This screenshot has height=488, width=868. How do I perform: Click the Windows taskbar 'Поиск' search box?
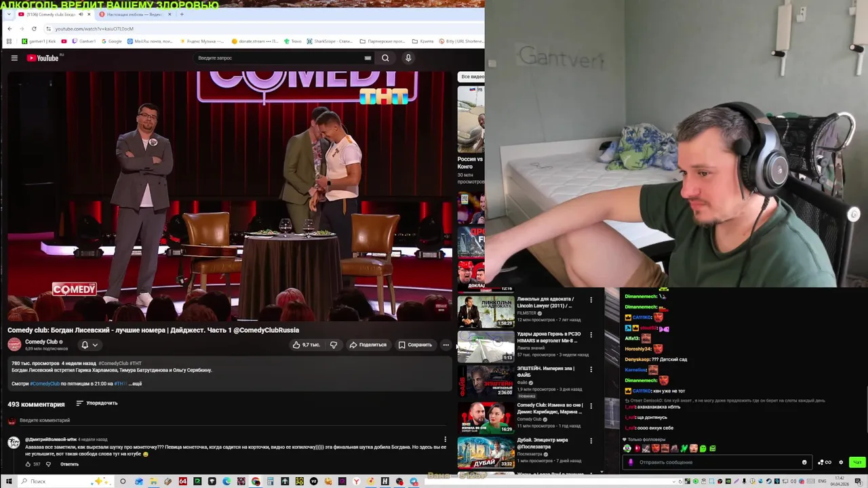(64, 481)
